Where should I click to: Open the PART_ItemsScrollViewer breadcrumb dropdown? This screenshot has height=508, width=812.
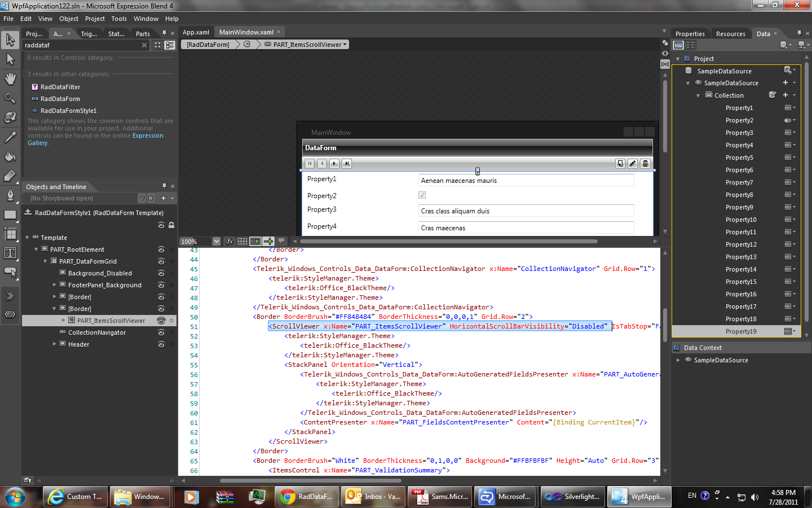click(345, 45)
